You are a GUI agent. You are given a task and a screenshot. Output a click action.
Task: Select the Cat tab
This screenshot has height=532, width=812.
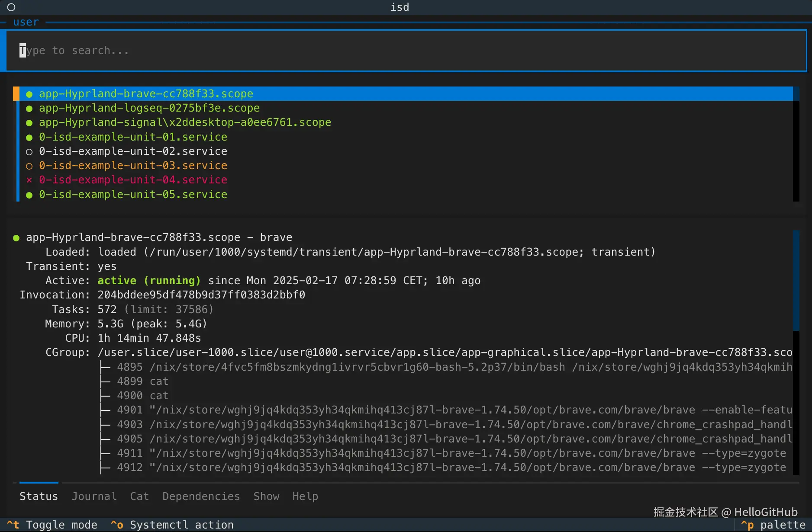[139, 496]
